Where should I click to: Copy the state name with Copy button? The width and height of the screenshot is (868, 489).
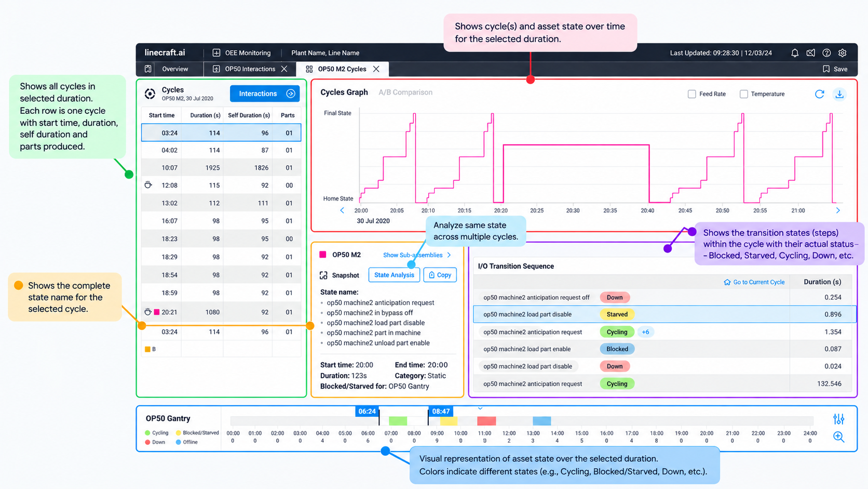(x=440, y=275)
